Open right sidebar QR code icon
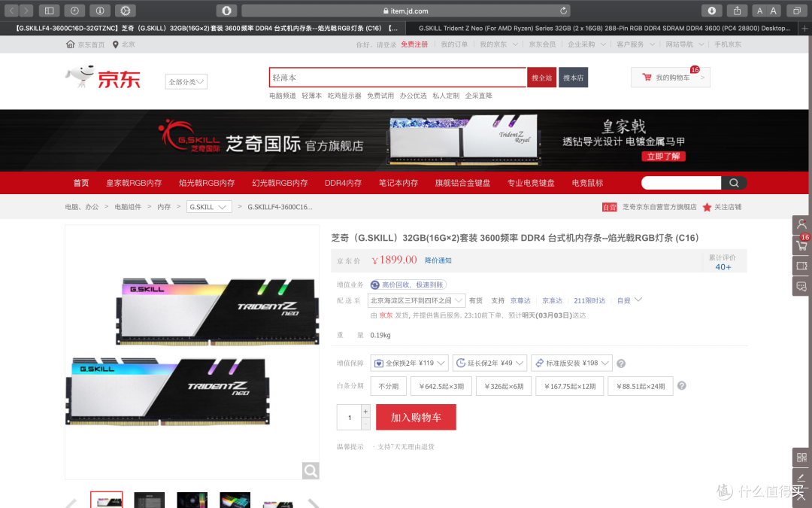This screenshot has width=812, height=508. click(x=801, y=458)
